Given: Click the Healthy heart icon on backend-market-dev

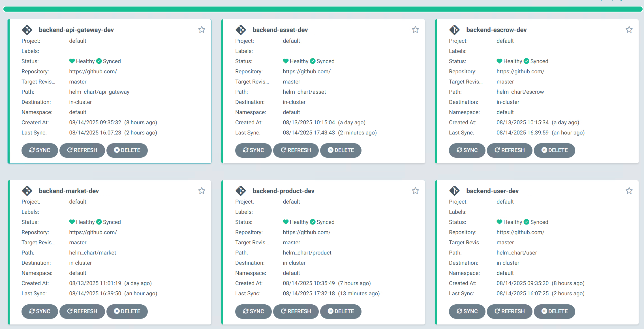Looking at the screenshot, I should pyautogui.click(x=72, y=222).
